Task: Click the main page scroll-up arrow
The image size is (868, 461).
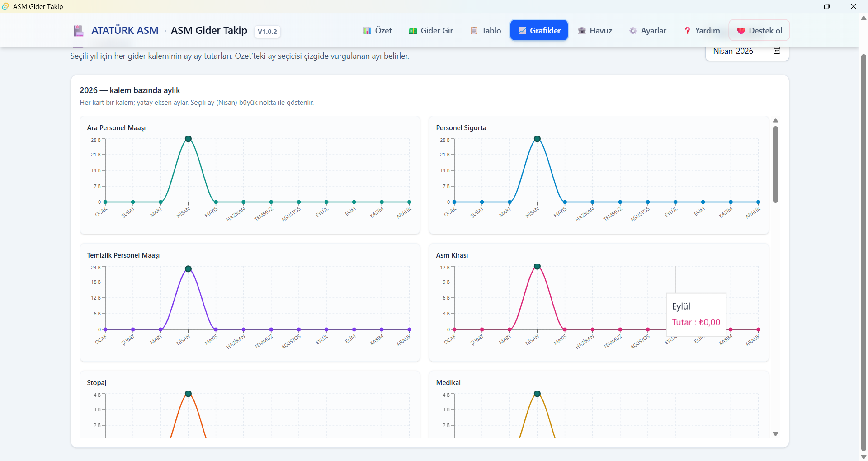Action: point(863,18)
